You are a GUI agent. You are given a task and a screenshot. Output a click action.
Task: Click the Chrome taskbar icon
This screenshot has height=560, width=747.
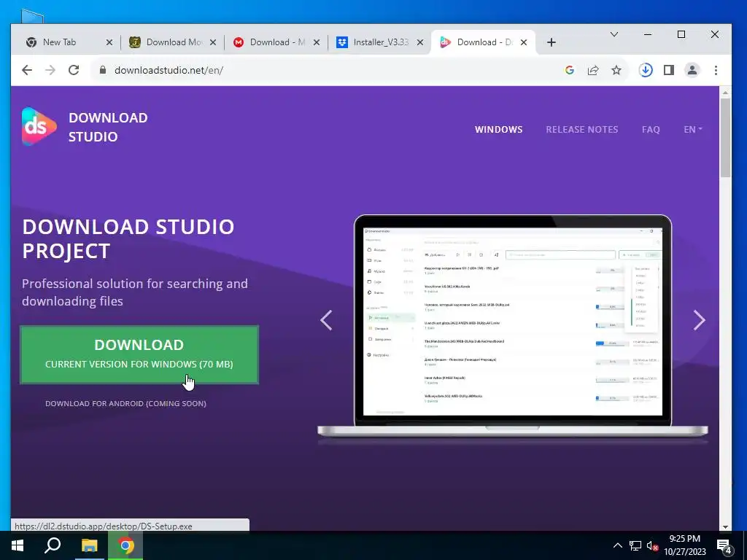click(x=125, y=545)
